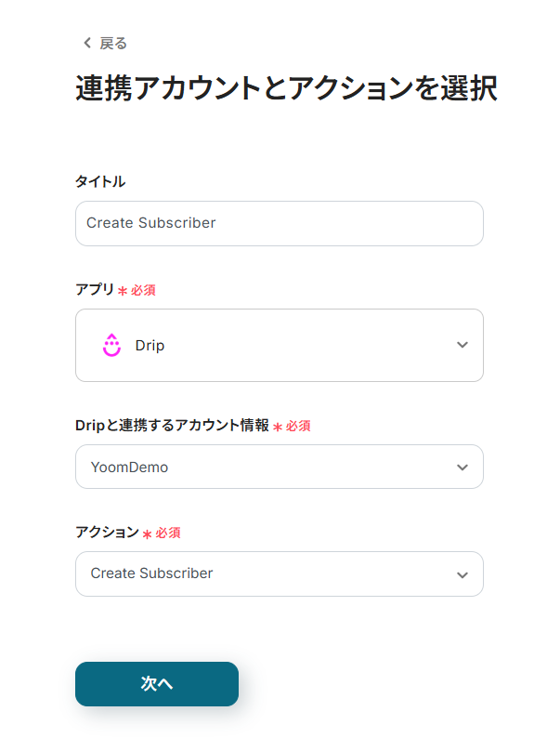560x751 pixels.
Task: Go back via the 戻る link
Action: (112, 43)
